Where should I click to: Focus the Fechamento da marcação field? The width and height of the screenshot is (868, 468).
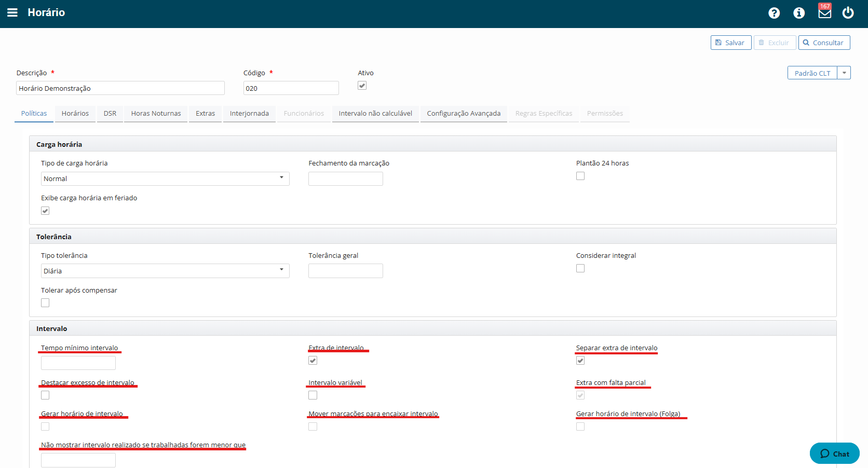click(x=346, y=178)
